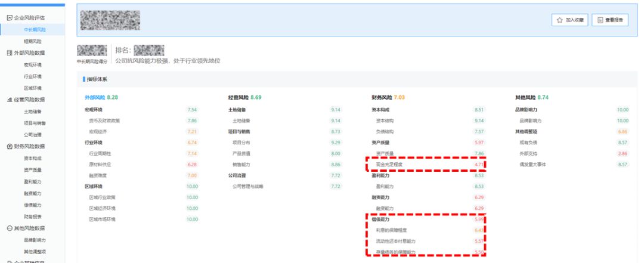Click the 企业风险评估 chart icon in sidebar

point(10,18)
